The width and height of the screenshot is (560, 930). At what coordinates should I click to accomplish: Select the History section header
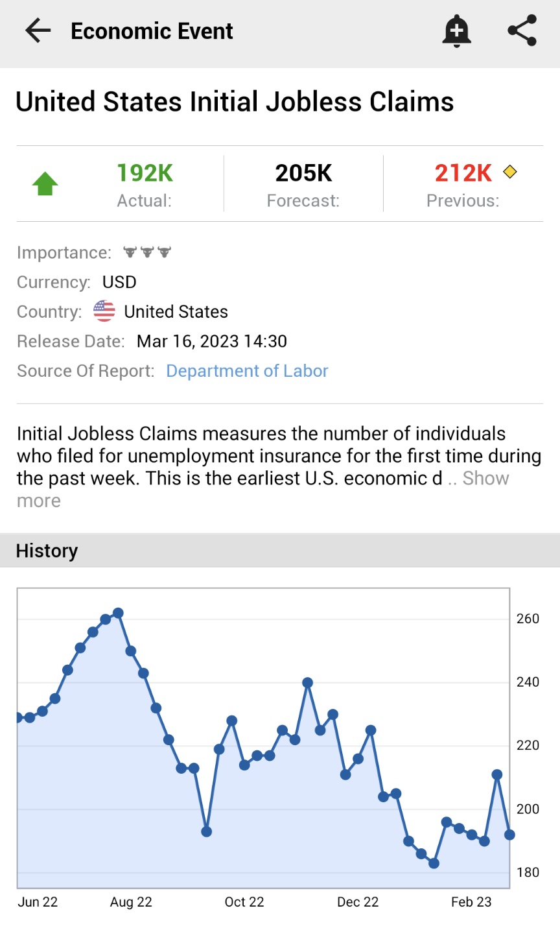click(47, 551)
